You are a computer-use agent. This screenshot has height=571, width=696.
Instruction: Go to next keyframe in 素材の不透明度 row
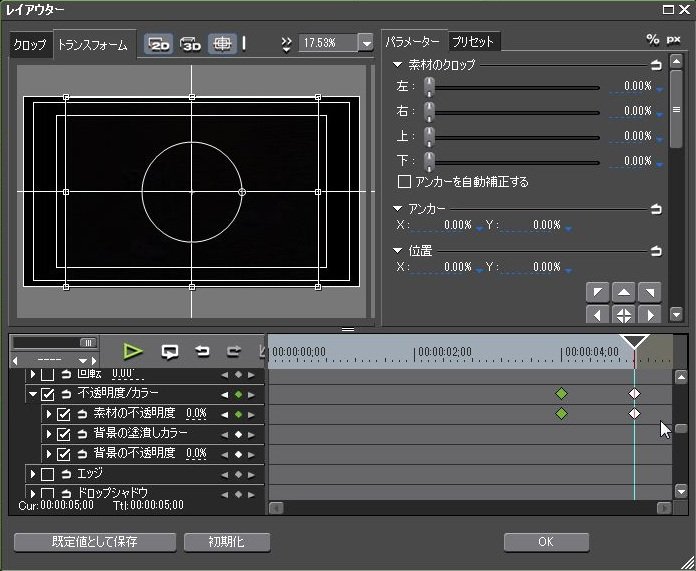pyautogui.click(x=252, y=415)
